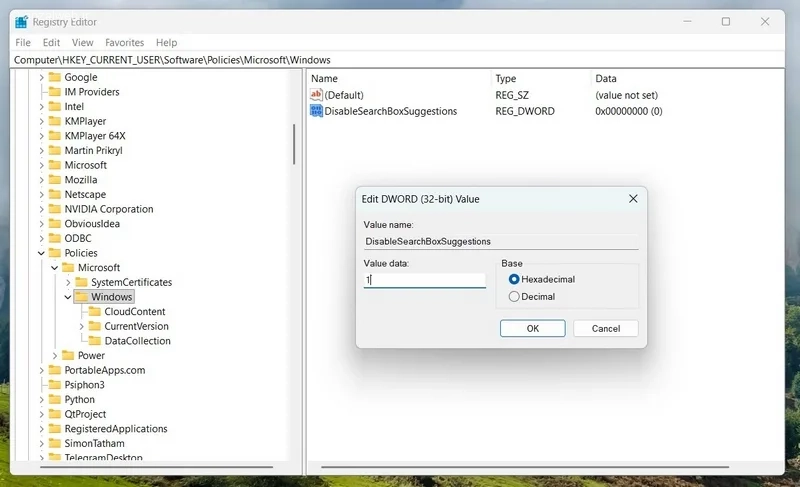Confirm the DWORD edit with OK
The width and height of the screenshot is (800, 487).
[x=533, y=328]
